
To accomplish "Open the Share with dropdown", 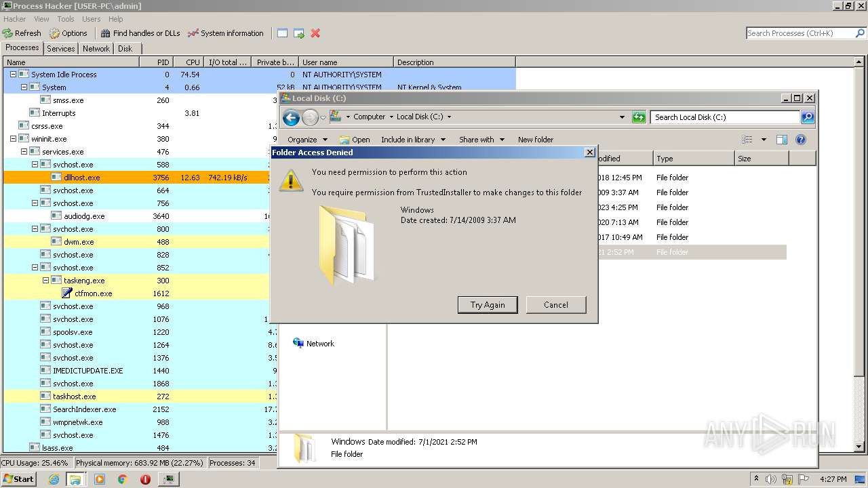I will point(481,140).
